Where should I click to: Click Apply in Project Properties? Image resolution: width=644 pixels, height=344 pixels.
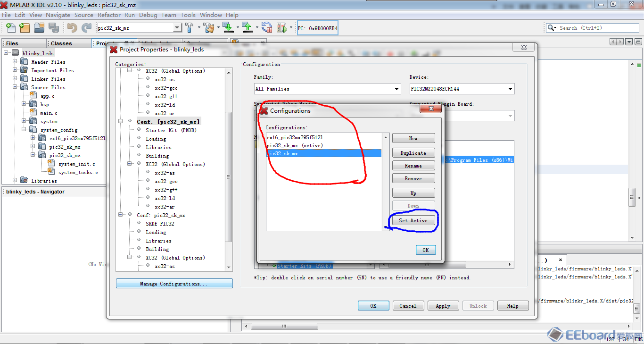tap(443, 306)
